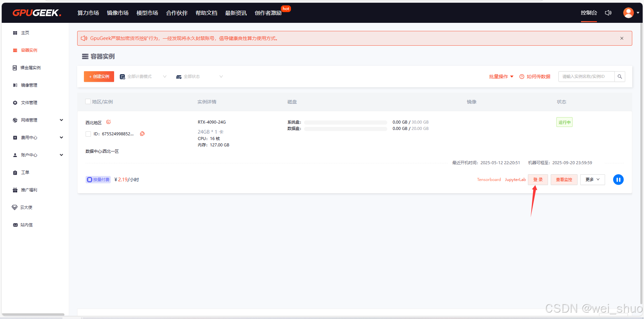
Task: Open the 站内信 envelope icon
Action: point(15,225)
